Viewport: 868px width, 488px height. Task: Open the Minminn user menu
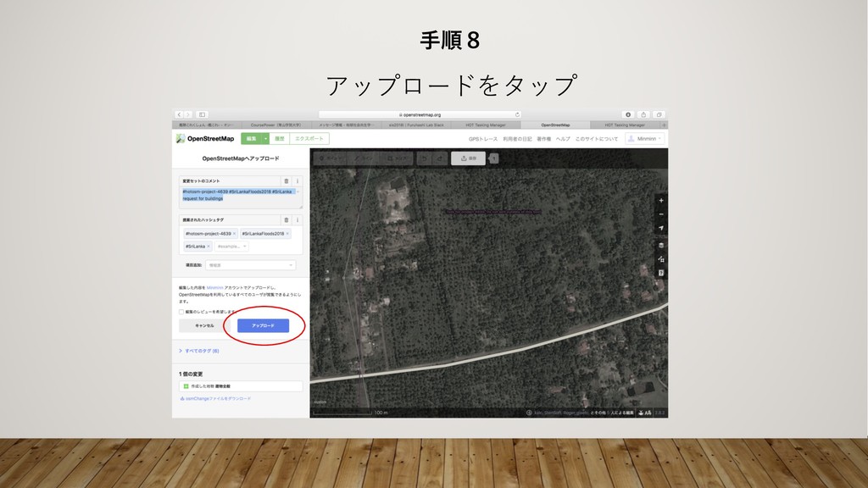tap(645, 138)
